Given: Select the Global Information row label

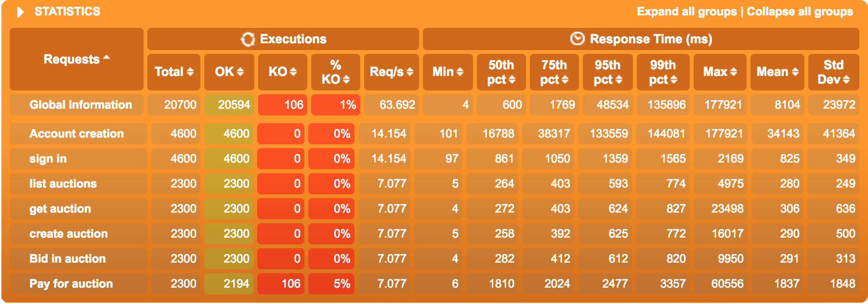Looking at the screenshot, I should (80, 104).
